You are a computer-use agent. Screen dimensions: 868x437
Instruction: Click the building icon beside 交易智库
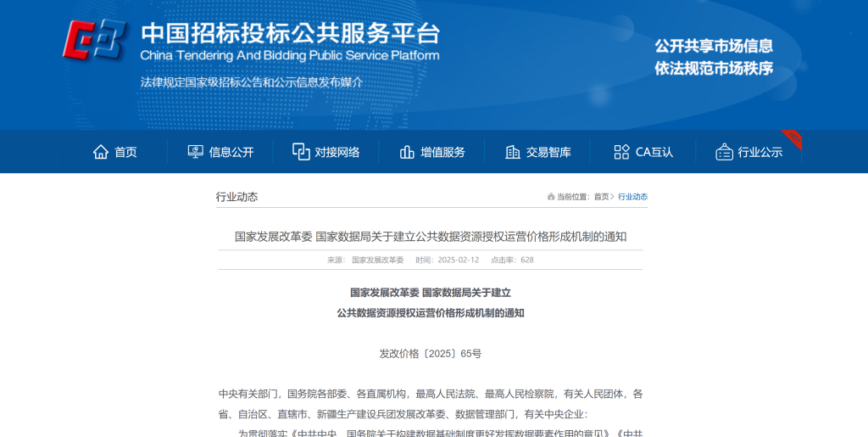[513, 152]
